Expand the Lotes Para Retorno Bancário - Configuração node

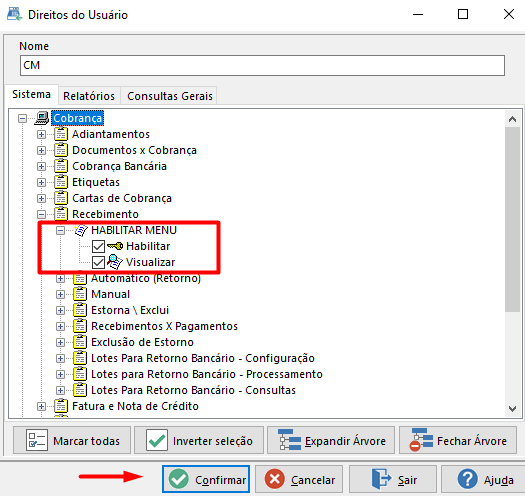pos(61,358)
